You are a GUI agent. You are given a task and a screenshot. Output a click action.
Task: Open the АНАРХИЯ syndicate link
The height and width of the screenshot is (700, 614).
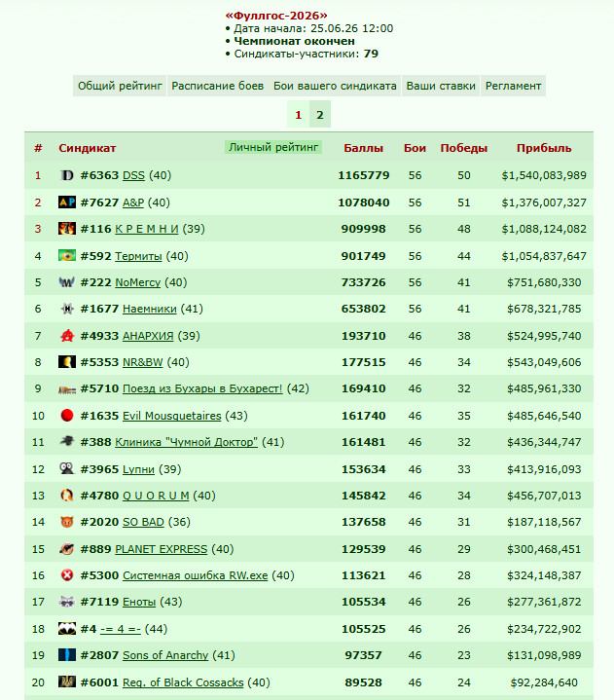(x=148, y=336)
